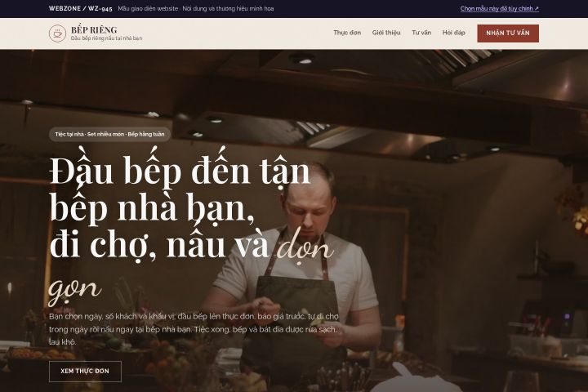
Task: Click paragraph starting 'Bạn chọn ngày, số khách'
Action: (x=194, y=329)
